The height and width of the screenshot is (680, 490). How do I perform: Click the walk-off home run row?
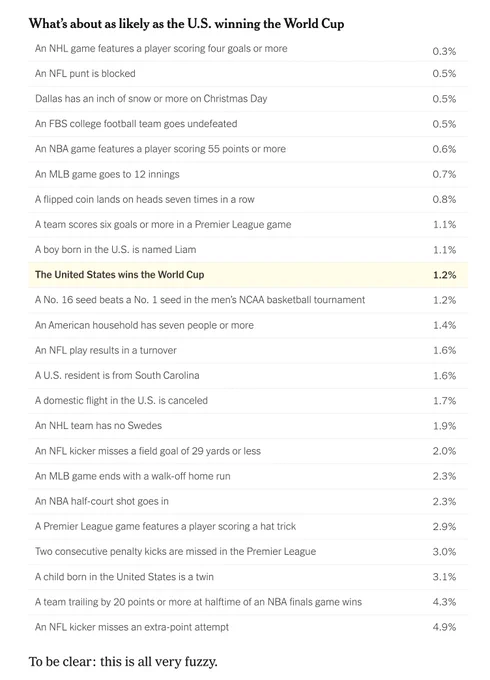[248, 476]
